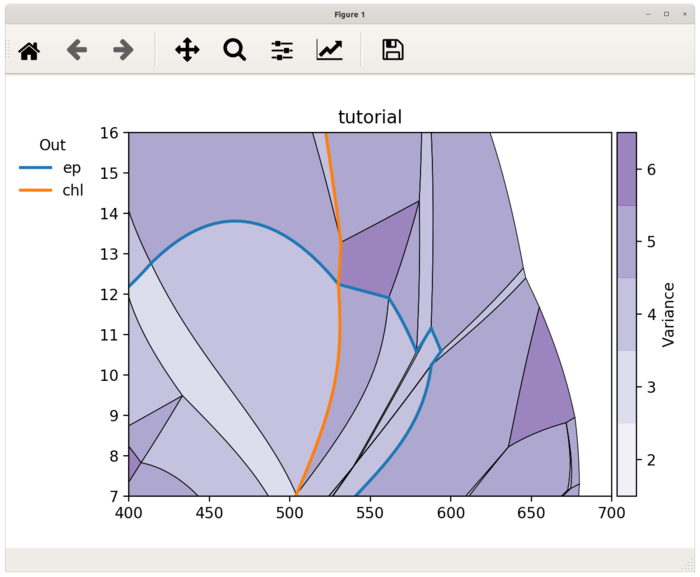Click colorbar tick label 2
This screenshot has height=577, width=700.
point(651,460)
